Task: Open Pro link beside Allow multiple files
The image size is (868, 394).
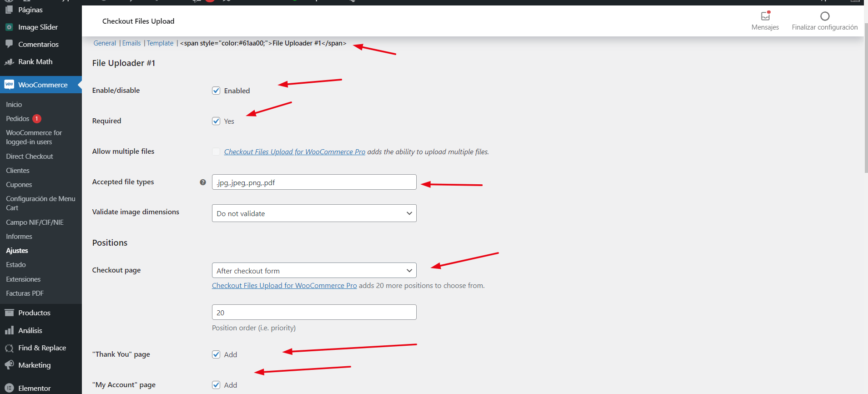Action: tap(295, 152)
